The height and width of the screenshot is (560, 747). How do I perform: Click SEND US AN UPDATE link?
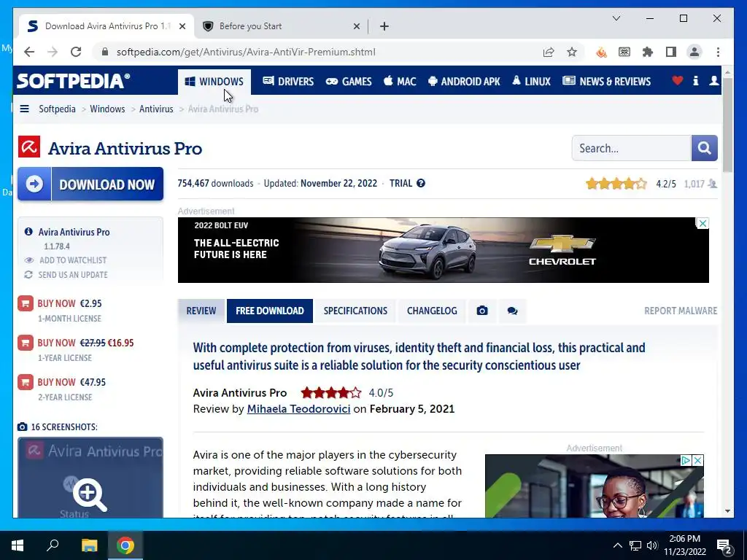(x=66, y=275)
